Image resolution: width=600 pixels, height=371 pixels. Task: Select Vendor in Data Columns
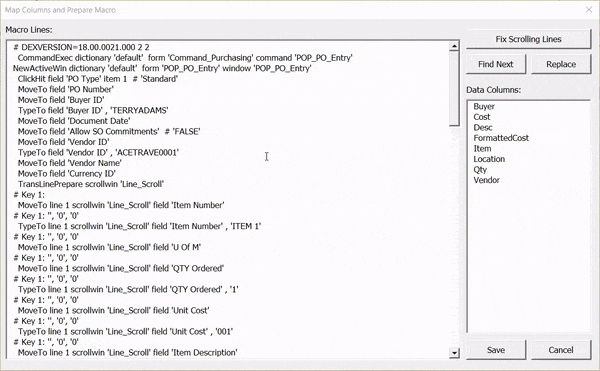[x=486, y=180]
